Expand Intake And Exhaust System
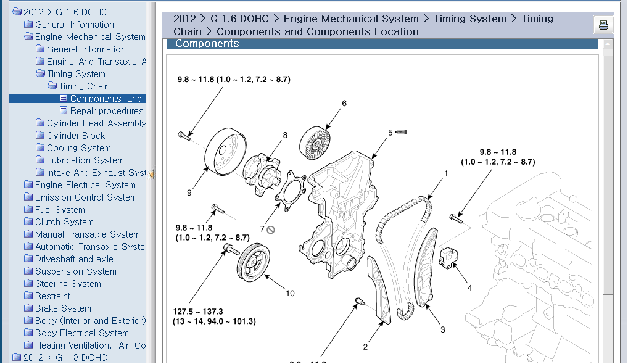The image size is (628, 364). coord(96,173)
